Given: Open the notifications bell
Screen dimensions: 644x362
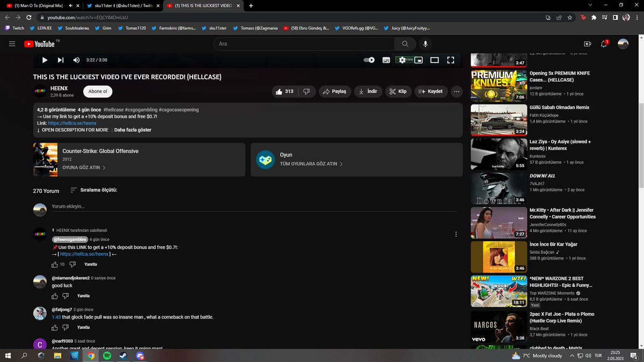Looking at the screenshot, I should (604, 44).
